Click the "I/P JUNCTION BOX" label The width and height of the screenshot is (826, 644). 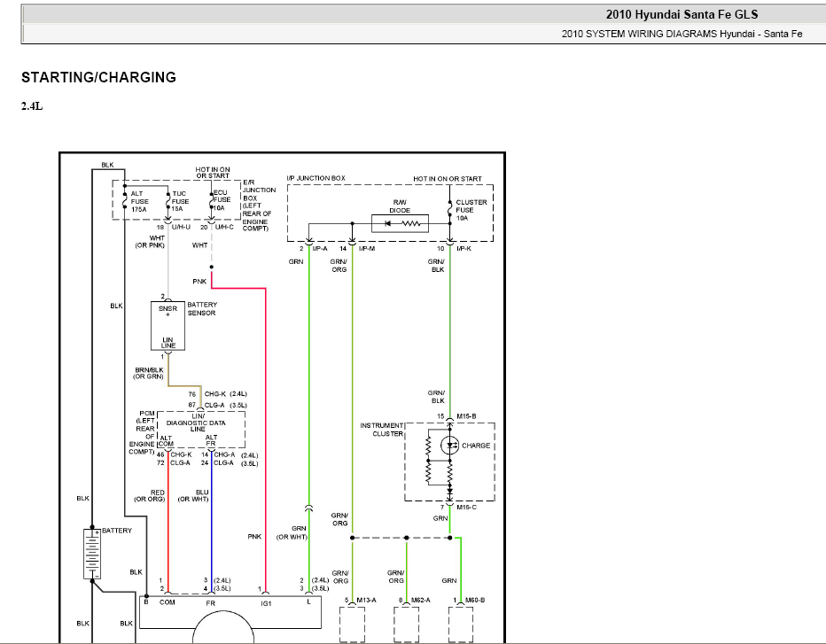(316, 179)
